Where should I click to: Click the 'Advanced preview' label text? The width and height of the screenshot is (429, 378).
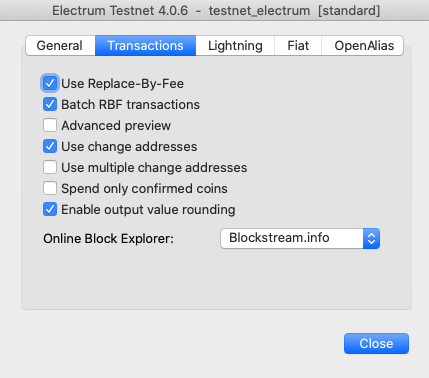click(x=116, y=126)
